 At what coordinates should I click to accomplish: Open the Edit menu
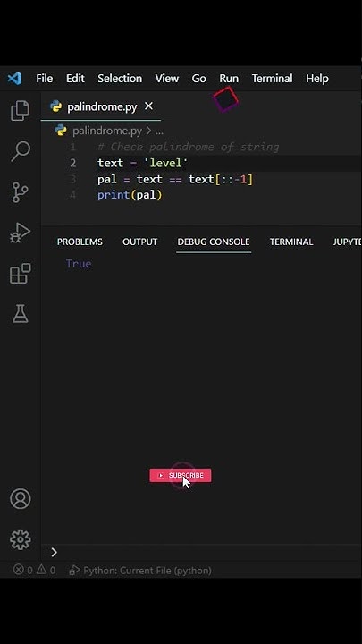75,79
